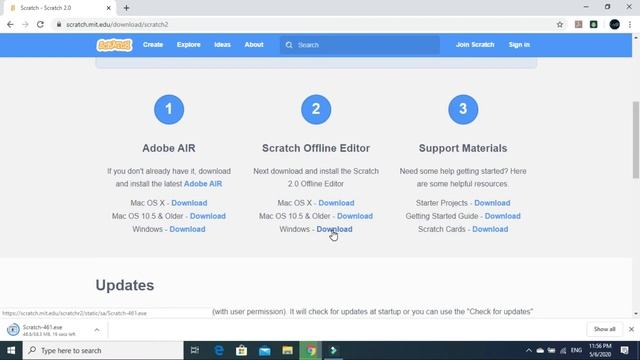Click the Scratch search input field
This screenshot has height=360, width=640.
360,45
